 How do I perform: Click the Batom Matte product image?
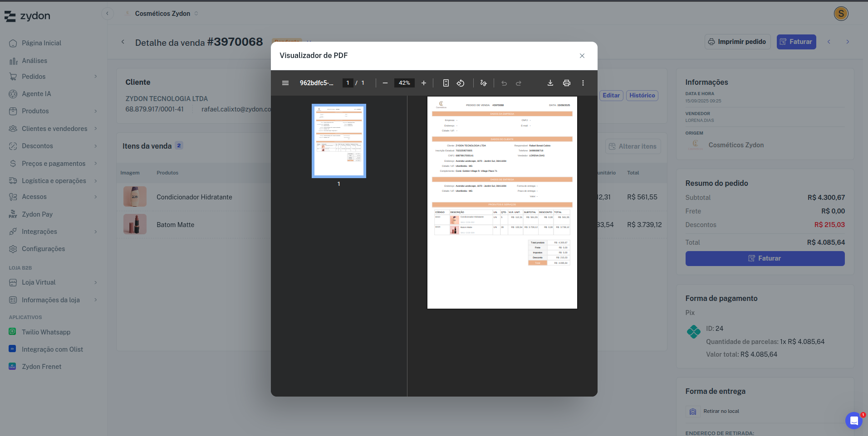coord(135,224)
